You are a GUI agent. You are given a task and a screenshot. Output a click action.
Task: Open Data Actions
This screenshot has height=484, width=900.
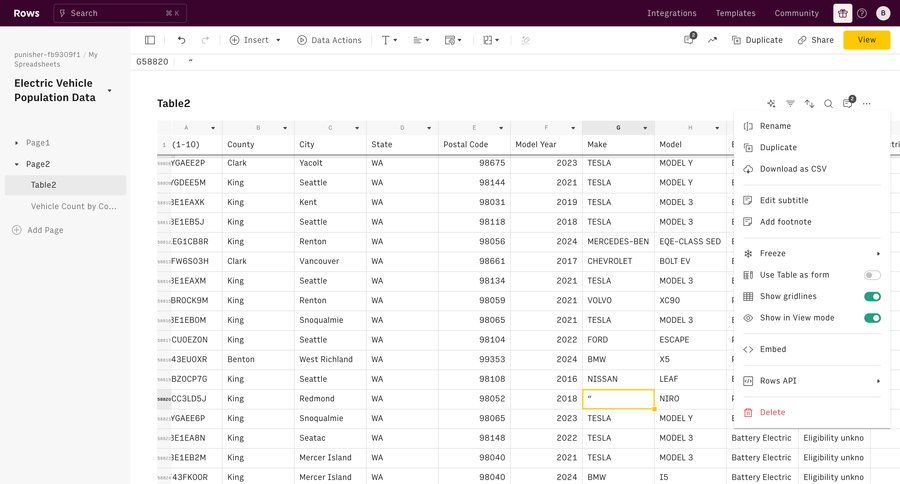pos(329,40)
